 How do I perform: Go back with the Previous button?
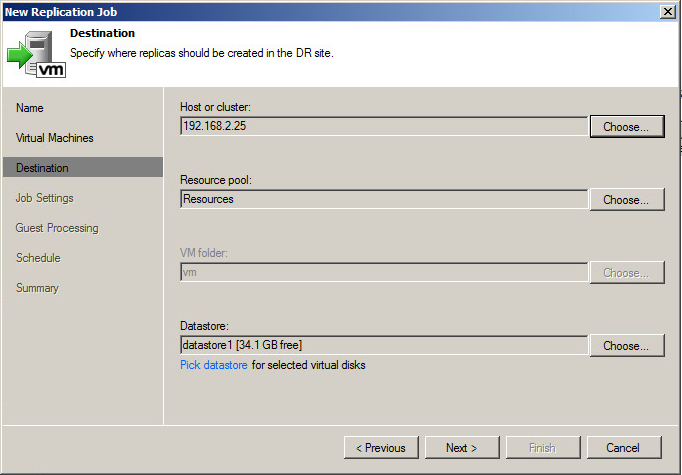pos(381,448)
